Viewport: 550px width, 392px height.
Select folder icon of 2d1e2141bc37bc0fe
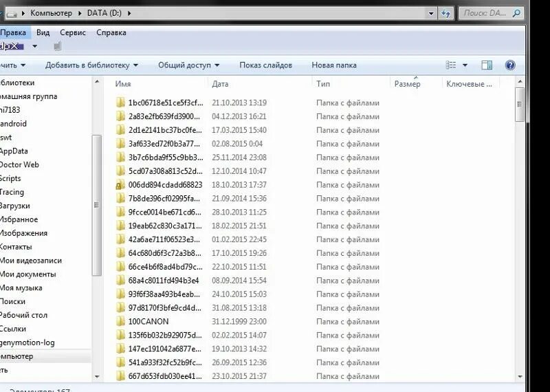click(120, 130)
